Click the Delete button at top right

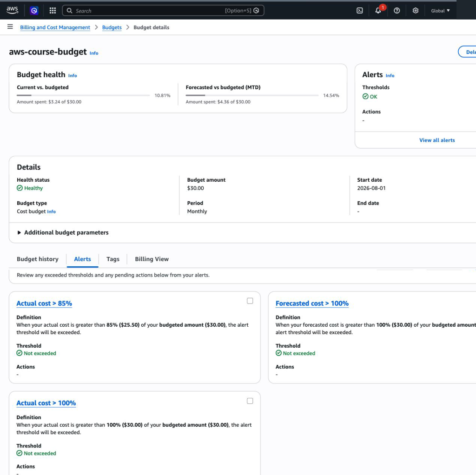point(467,52)
